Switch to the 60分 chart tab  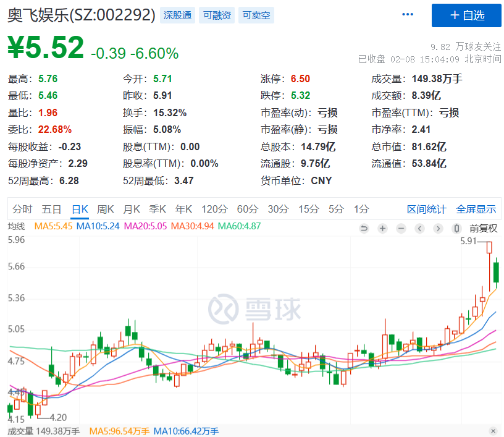click(x=247, y=209)
